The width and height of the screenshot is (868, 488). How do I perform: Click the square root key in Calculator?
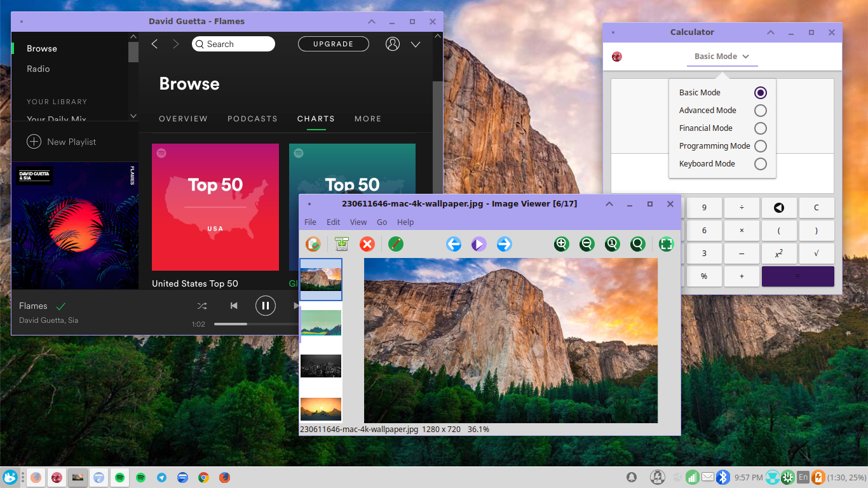point(817,253)
